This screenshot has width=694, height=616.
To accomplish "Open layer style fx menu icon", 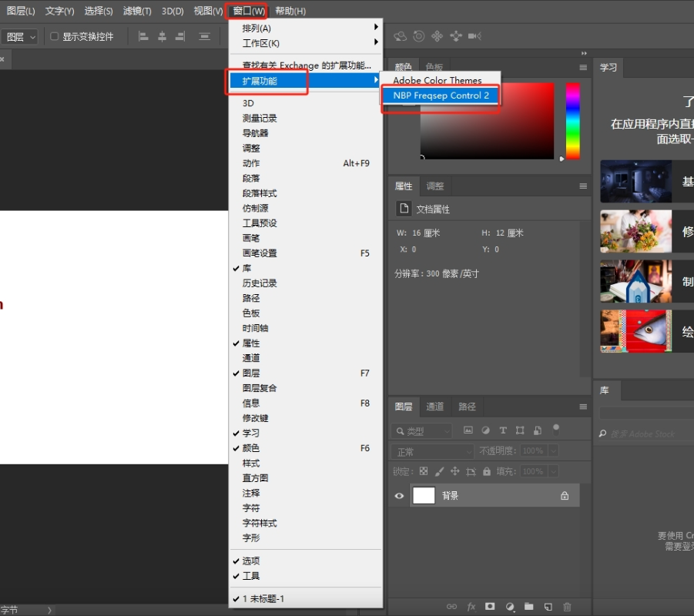I will (x=471, y=606).
